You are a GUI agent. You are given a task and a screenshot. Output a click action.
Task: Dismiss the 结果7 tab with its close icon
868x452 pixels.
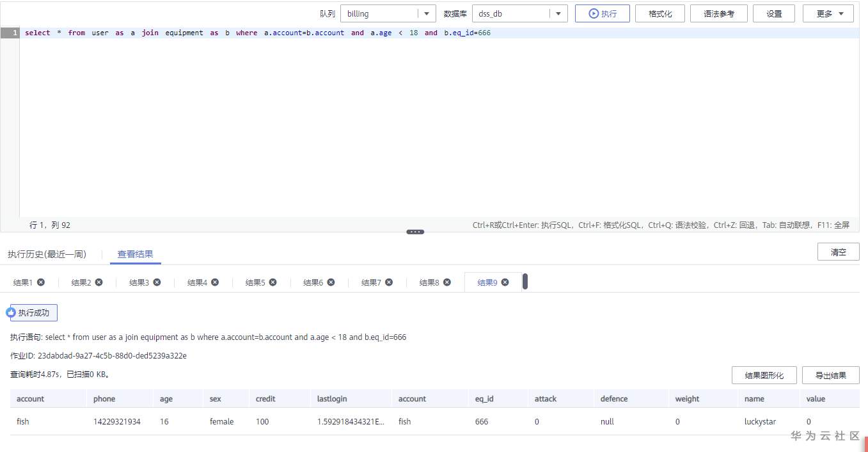coord(389,282)
